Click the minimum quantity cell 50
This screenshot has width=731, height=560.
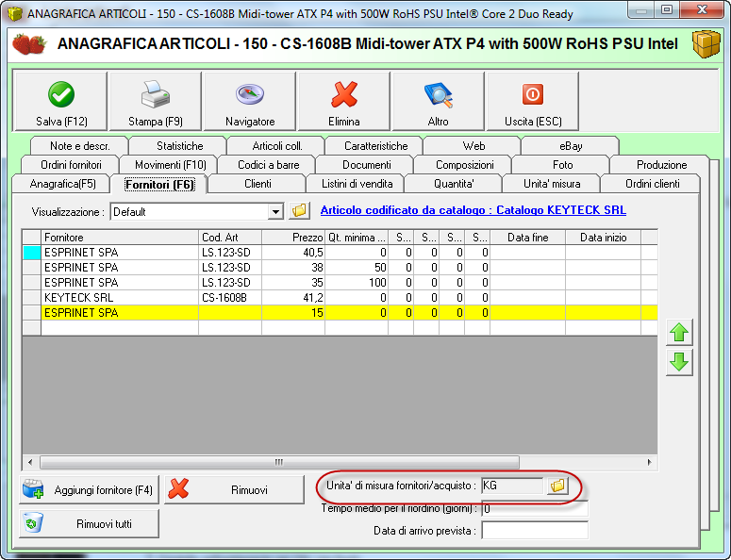tap(357, 268)
